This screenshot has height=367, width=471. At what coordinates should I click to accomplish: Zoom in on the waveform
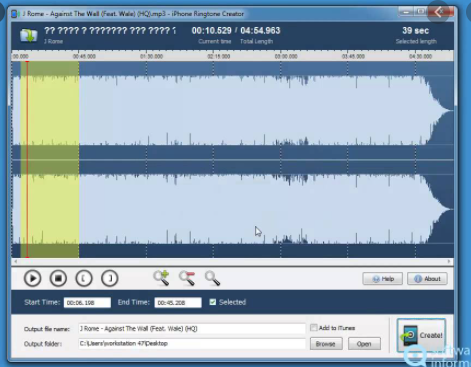161,278
